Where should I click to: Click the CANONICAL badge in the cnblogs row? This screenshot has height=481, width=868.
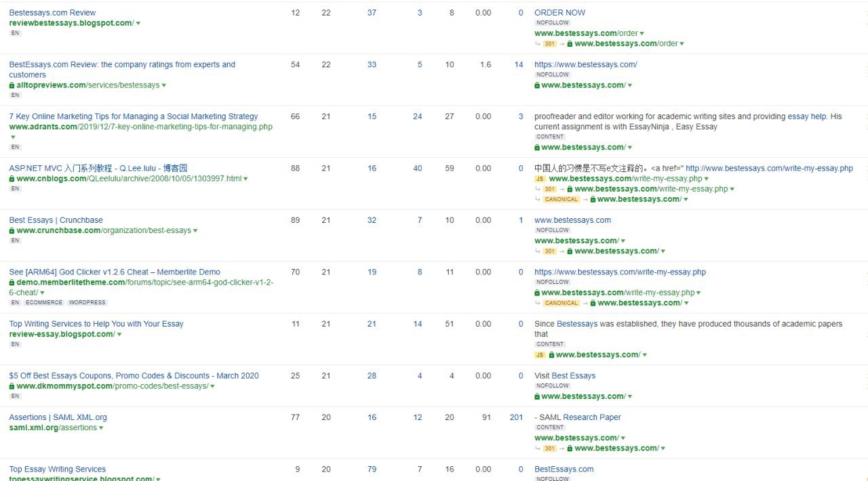tap(561, 200)
